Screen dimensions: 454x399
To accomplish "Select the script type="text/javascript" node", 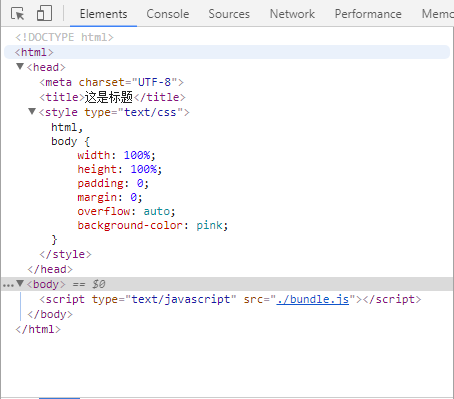I will pos(230,299).
